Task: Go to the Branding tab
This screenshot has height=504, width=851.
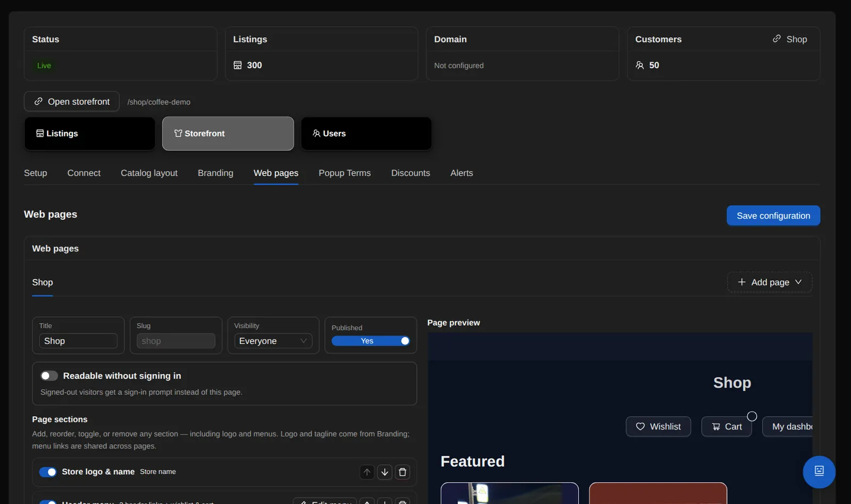Action: point(215,173)
